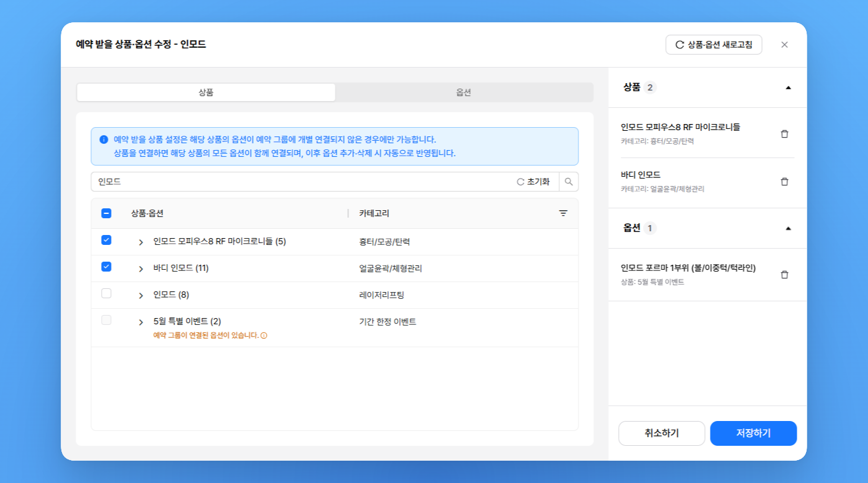This screenshot has height=483, width=868.
Task: Click the 상품·옵션 새로고침 button
Action: [714, 45]
